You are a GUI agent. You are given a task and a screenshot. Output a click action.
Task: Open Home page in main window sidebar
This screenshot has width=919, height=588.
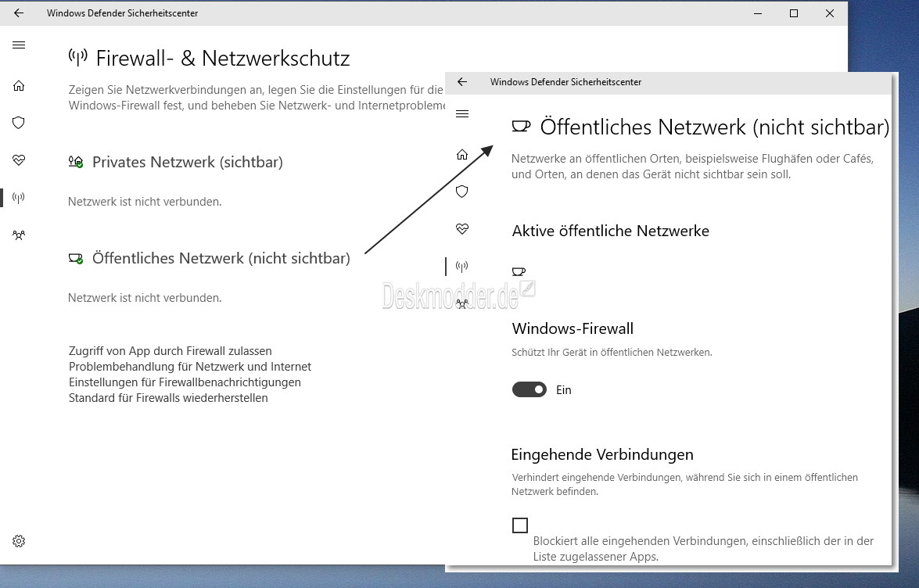19,85
